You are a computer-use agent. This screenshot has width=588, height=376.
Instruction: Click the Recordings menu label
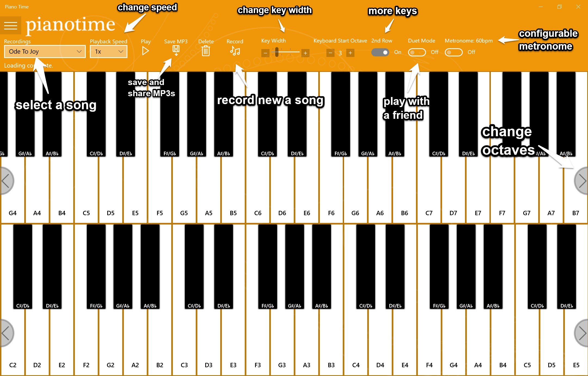coord(18,41)
